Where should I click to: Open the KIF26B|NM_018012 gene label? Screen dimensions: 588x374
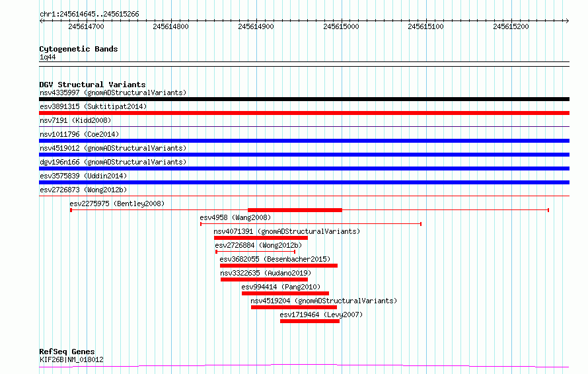[71, 359]
